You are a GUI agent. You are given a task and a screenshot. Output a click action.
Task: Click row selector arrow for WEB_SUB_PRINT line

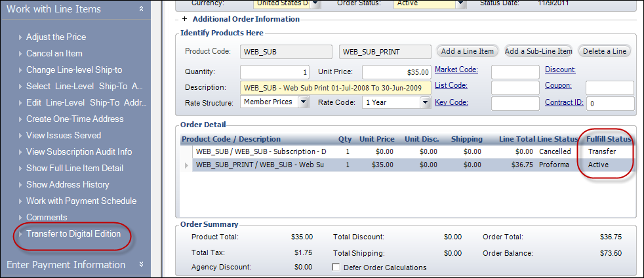pos(186,165)
